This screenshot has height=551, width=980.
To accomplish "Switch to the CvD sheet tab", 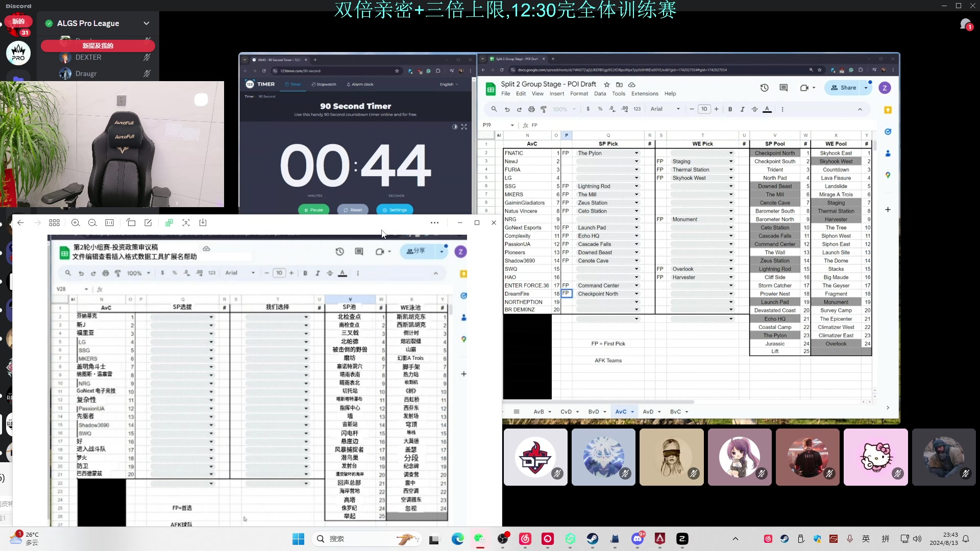I will pyautogui.click(x=566, y=412).
